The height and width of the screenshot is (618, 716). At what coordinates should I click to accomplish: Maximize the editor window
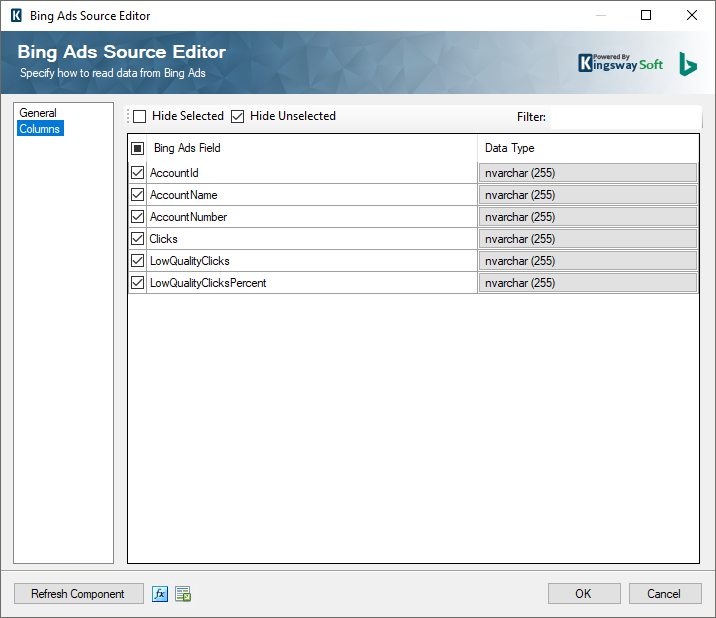pos(646,16)
